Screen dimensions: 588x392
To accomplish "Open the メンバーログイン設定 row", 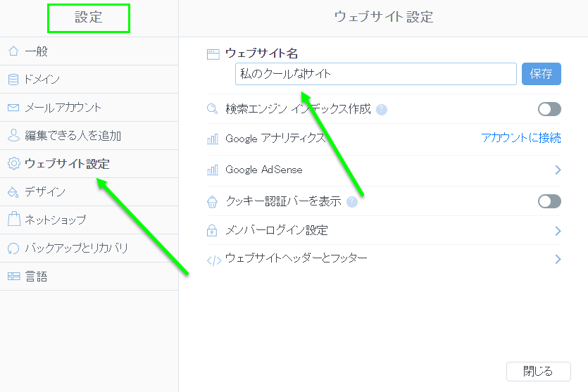I will coord(384,230).
